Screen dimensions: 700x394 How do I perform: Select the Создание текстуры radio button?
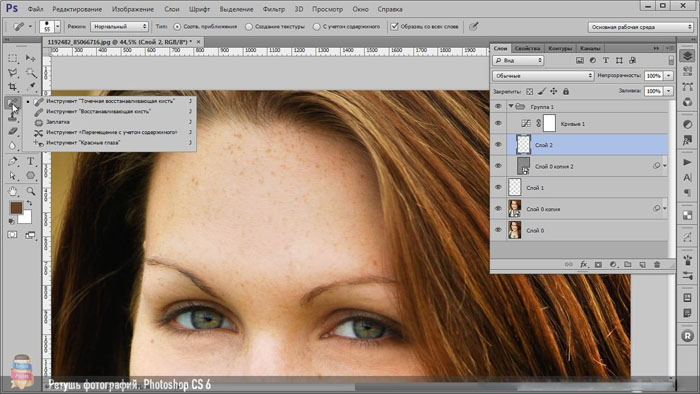pyautogui.click(x=249, y=27)
